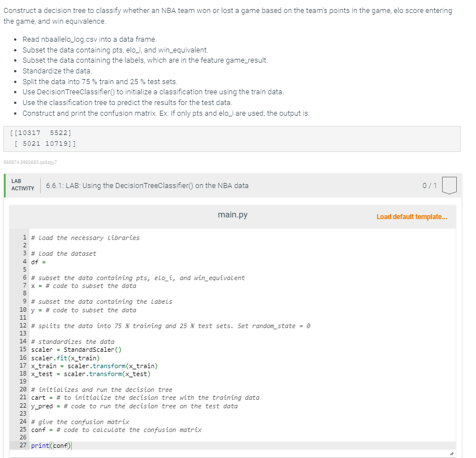Click the example output '[ 5021 10719]]' row

(x=45, y=143)
